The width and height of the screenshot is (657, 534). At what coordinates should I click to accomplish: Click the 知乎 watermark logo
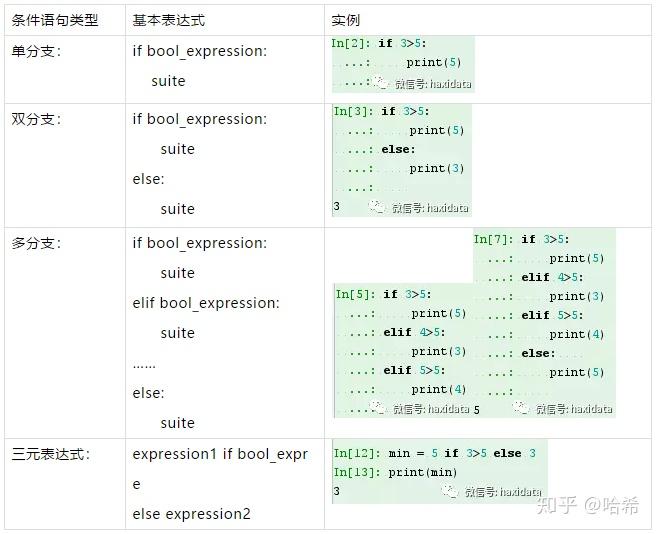(x=559, y=506)
